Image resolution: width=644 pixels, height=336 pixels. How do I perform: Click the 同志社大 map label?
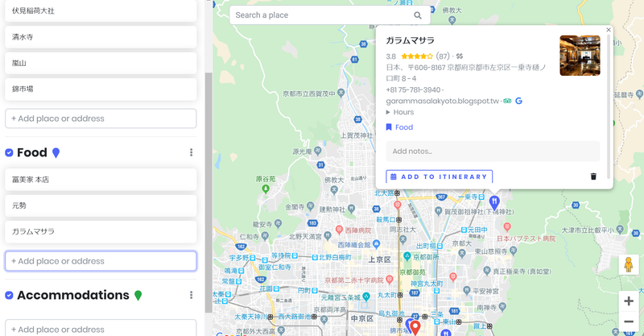402,229
